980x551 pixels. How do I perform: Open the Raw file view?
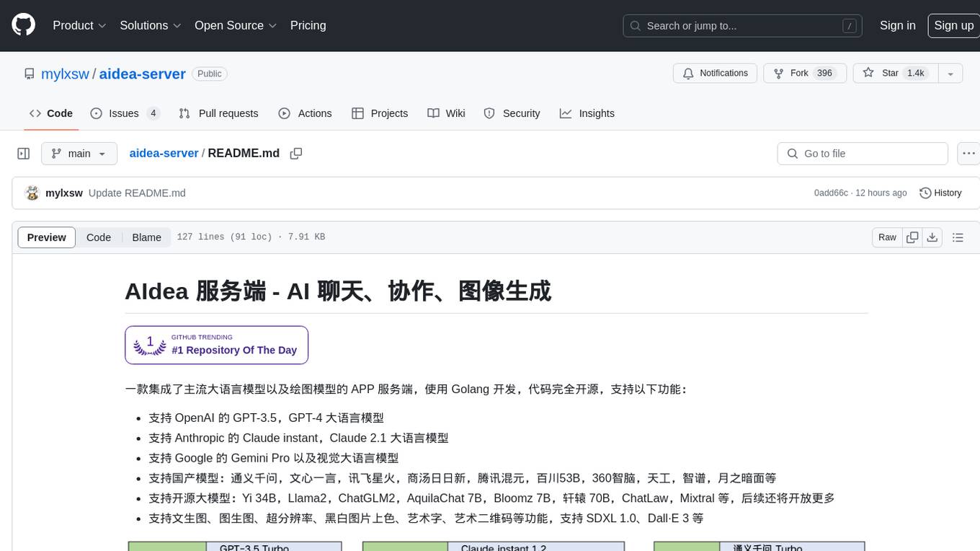pyautogui.click(x=887, y=237)
